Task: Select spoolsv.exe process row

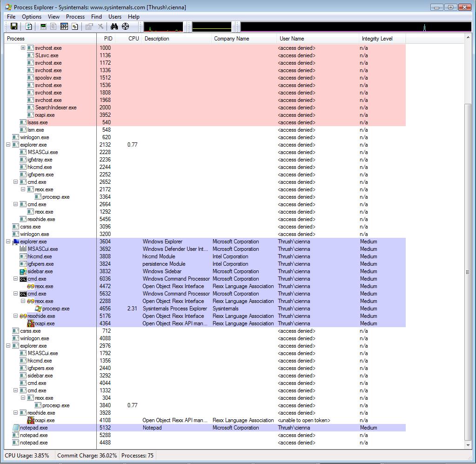Action: [x=205, y=78]
